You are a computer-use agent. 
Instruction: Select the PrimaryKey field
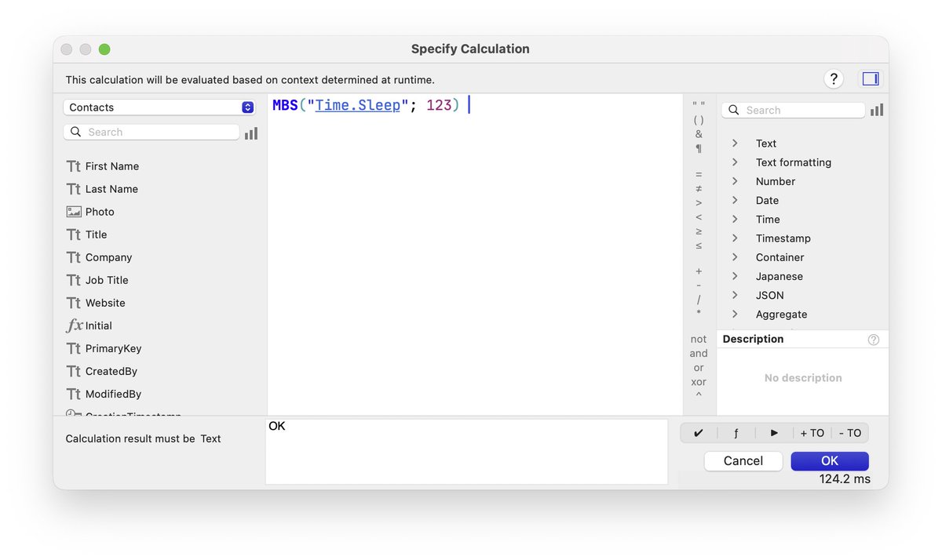click(113, 348)
